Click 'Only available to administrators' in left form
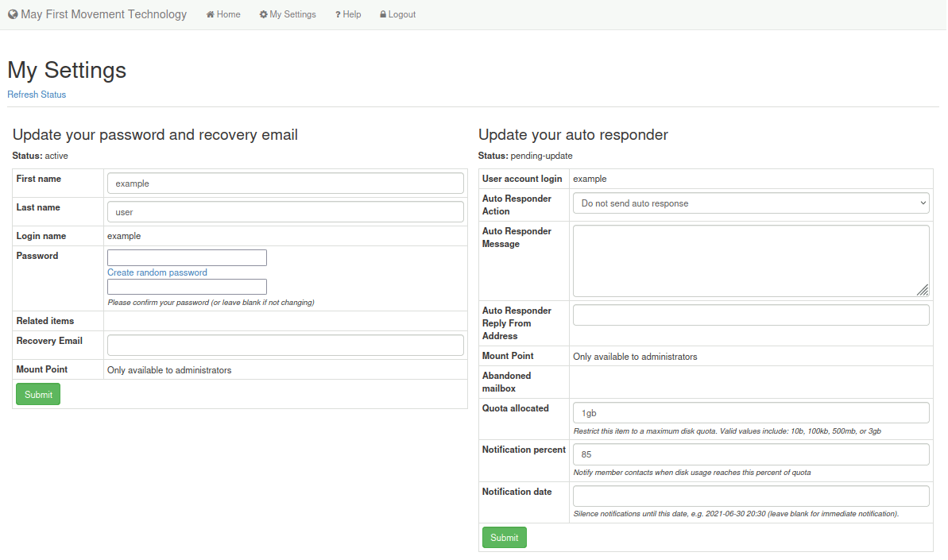The height and width of the screenshot is (560, 948). coord(169,370)
